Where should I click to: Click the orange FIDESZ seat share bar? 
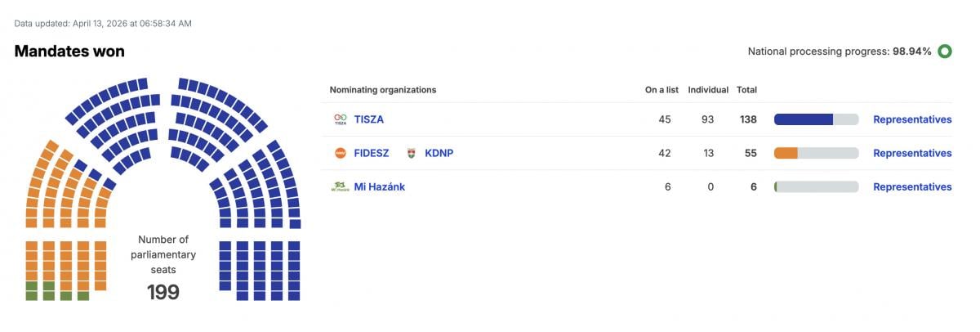(x=786, y=153)
